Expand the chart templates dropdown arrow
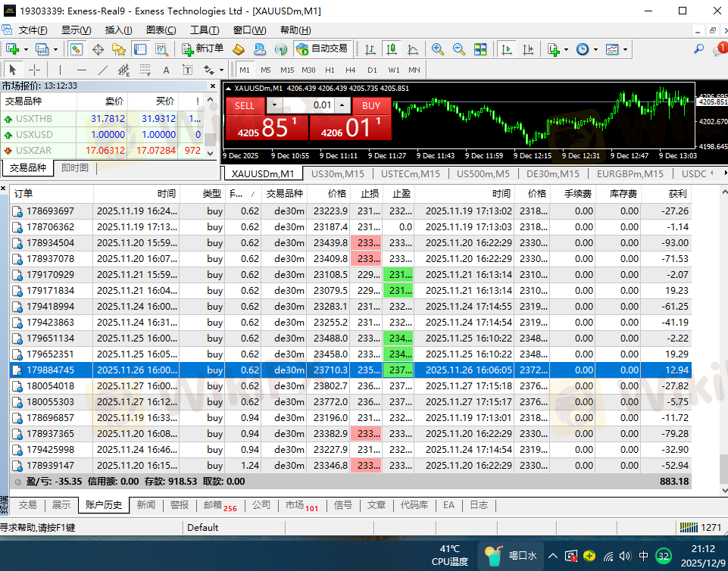This screenshot has height=571, width=728. (626, 49)
